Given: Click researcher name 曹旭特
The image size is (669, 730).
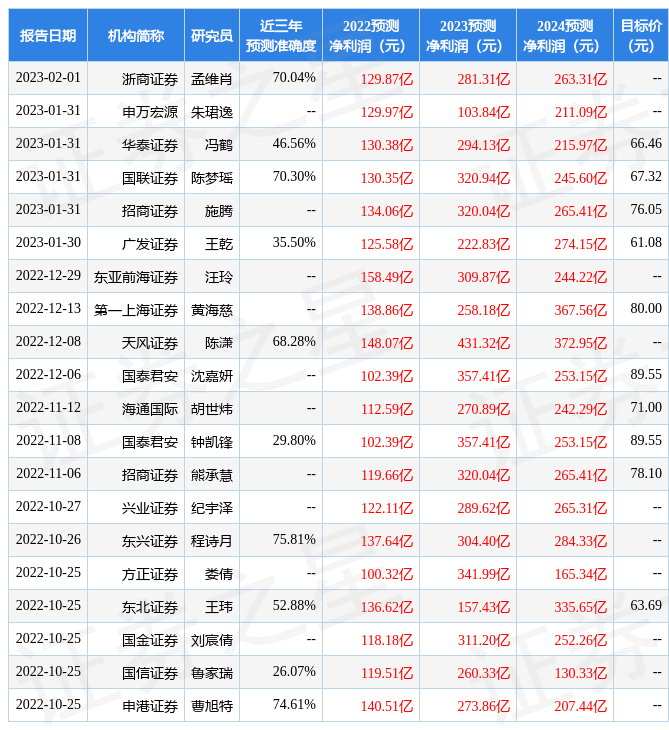Looking at the screenshot, I should (x=211, y=705).
